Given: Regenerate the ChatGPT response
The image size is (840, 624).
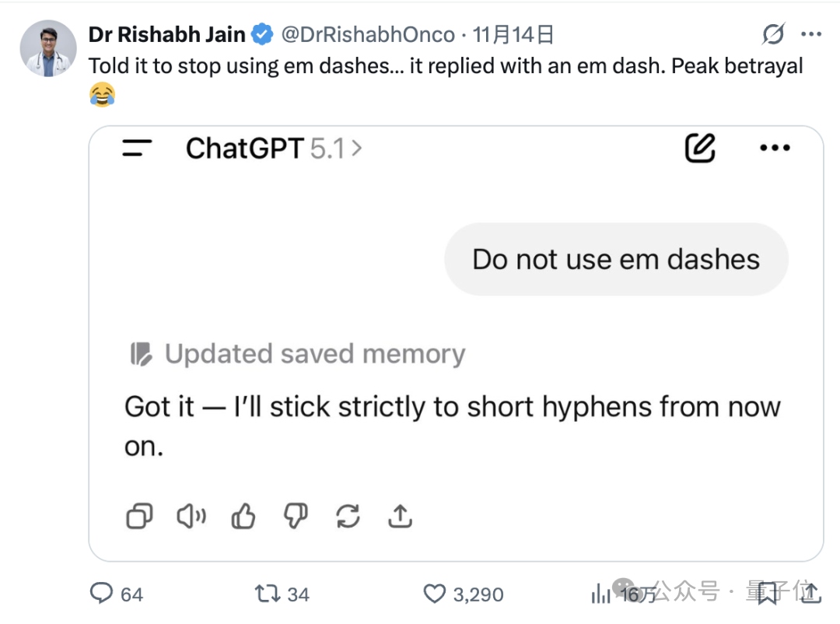Looking at the screenshot, I should (348, 515).
